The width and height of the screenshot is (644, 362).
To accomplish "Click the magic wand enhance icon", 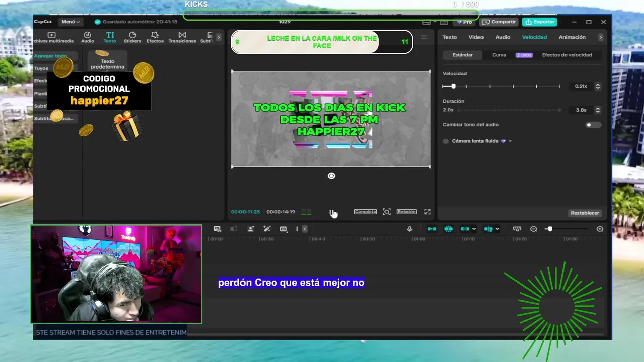I will point(267,229).
